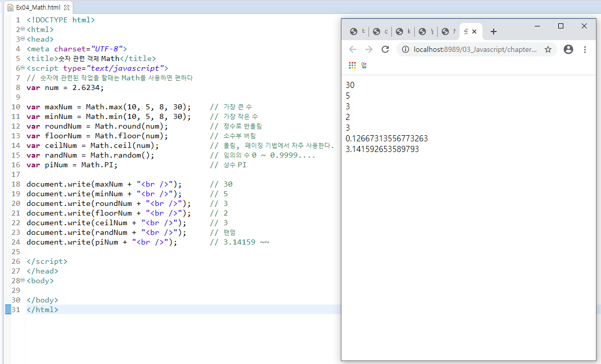Click the '5' output in the browser page

348,96
